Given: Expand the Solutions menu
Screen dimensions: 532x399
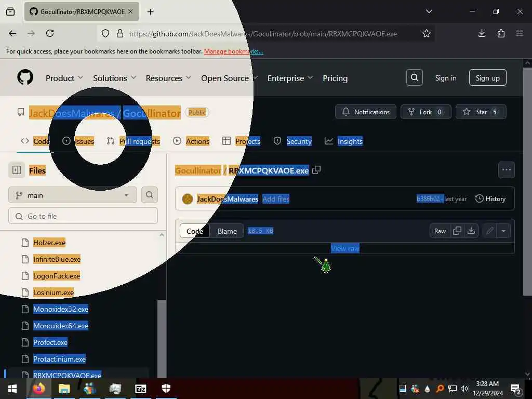Looking at the screenshot, I should point(114,78).
